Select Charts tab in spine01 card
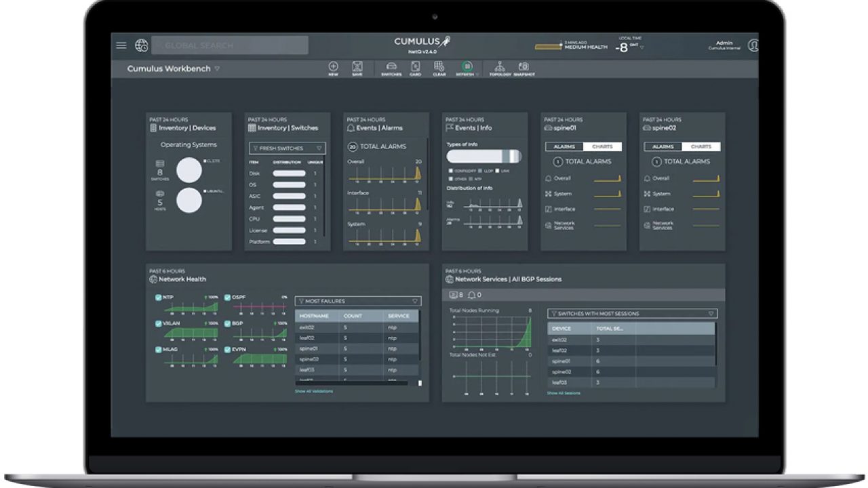868x488 pixels. pyautogui.click(x=602, y=146)
